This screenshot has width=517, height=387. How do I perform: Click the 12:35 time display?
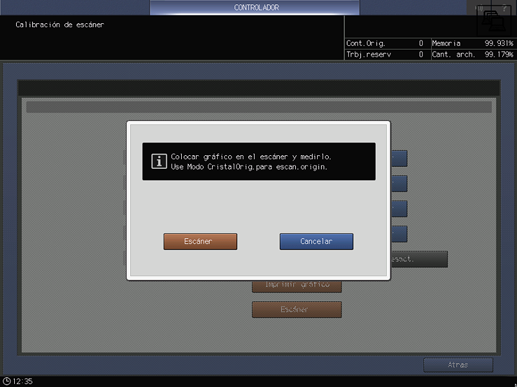click(22, 381)
